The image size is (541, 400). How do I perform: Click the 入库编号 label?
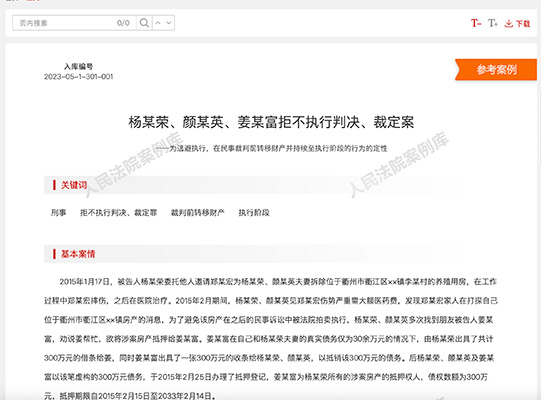click(79, 66)
